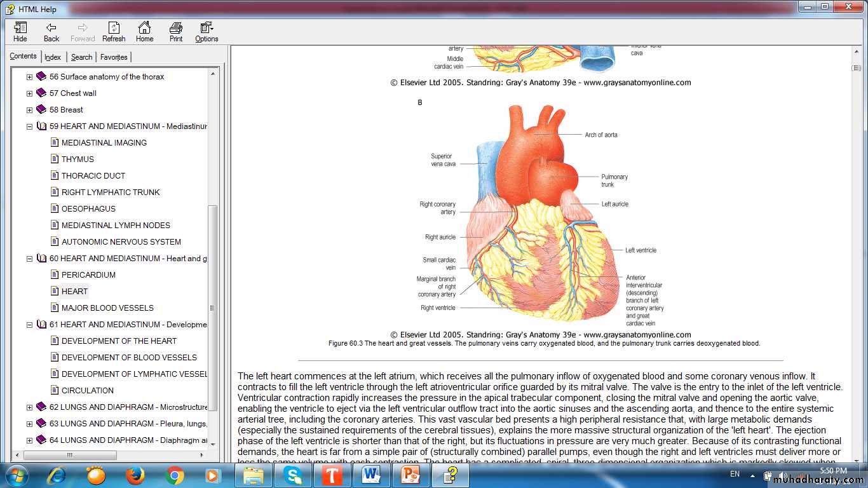Click the book icon beside 58 Breast
The image size is (868, 488).
[x=41, y=109]
